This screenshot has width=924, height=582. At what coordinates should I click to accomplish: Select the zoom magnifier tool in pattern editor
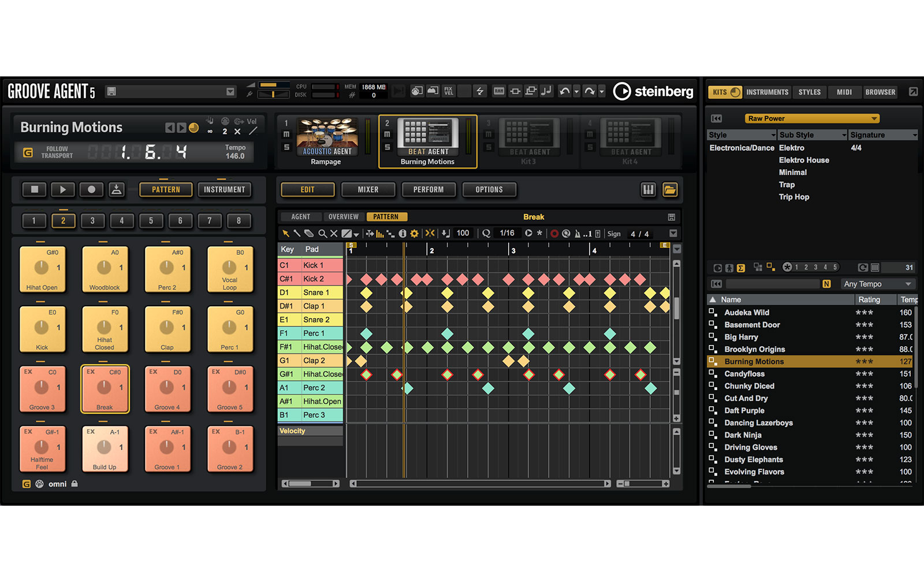point(322,233)
